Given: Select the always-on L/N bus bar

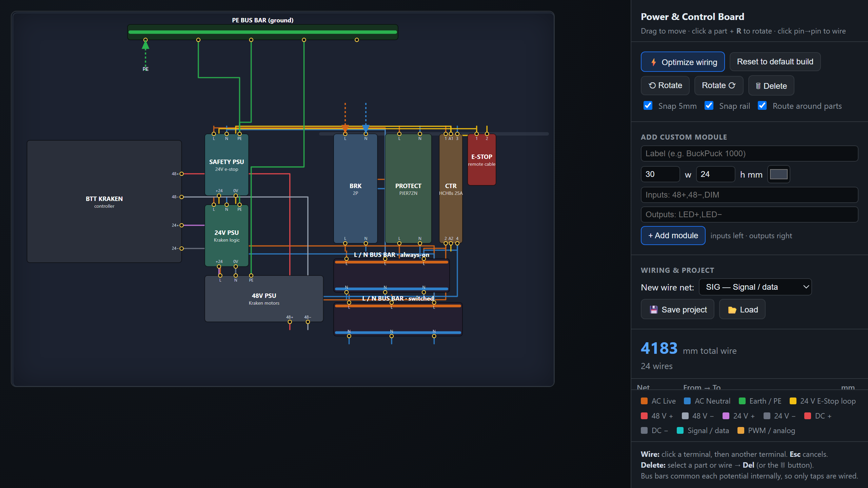Looking at the screenshot, I should [x=392, y=275].
